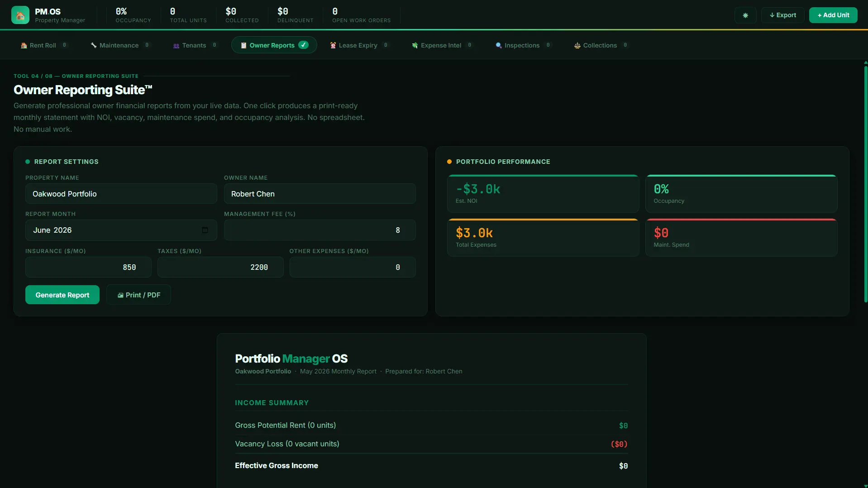Click the Export button
The width and height of the screenshot is (868, 488).
click(x=782, y=15)
